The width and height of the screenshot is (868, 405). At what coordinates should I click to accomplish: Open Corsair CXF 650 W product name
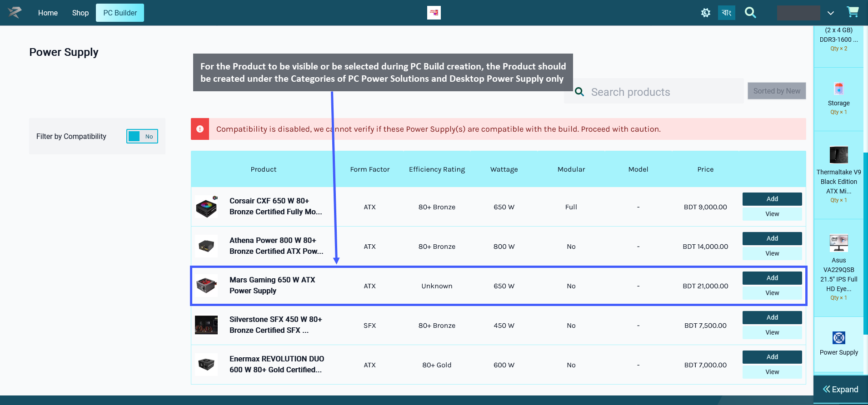point(276,206)
